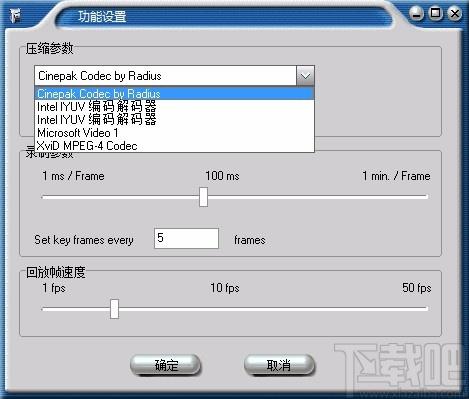Viewport: 469px width, 399px height.
Task: Click the Set key frames every label
Action: [84, 240]
